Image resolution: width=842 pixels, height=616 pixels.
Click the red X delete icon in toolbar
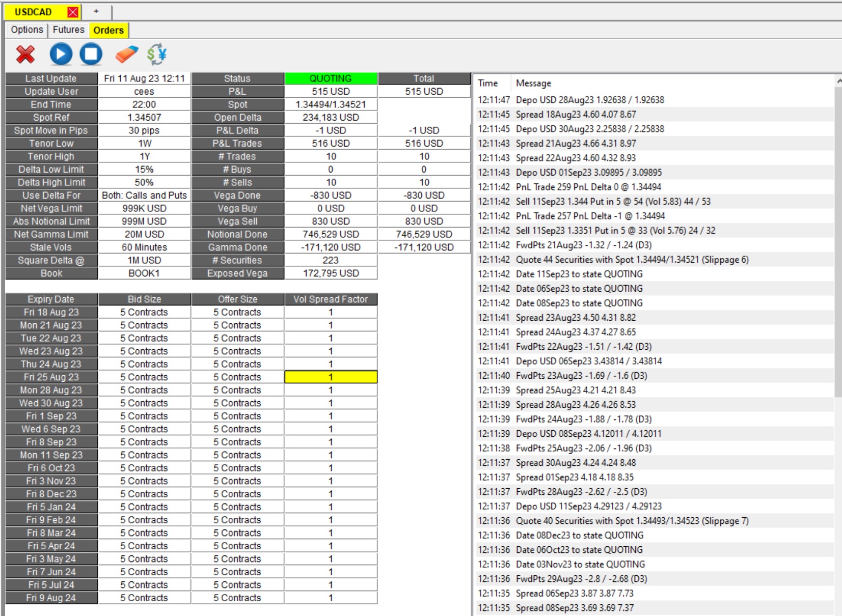coord(25,54)
